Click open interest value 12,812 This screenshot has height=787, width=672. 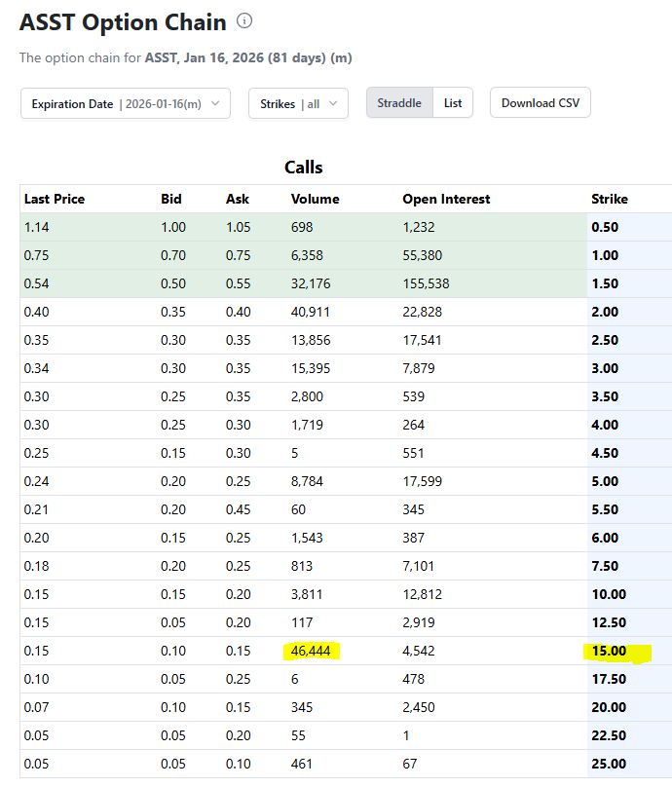(x=422, y=594)
